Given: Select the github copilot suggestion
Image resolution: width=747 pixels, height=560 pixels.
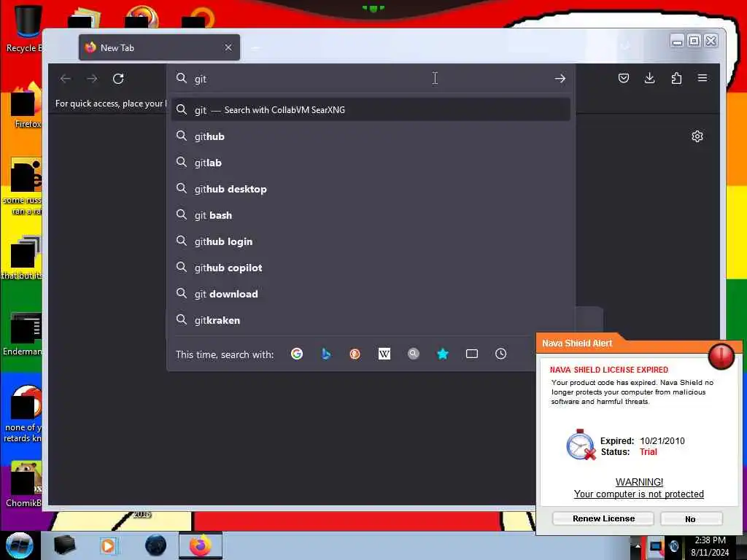Looking at the screenshot, I should (x=371, y=268).
